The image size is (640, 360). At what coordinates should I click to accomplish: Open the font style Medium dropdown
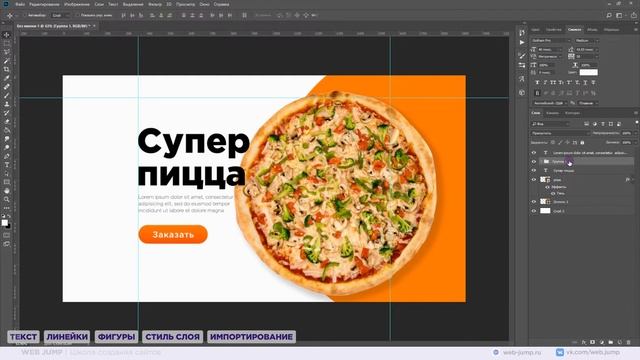tap(587, 40)
